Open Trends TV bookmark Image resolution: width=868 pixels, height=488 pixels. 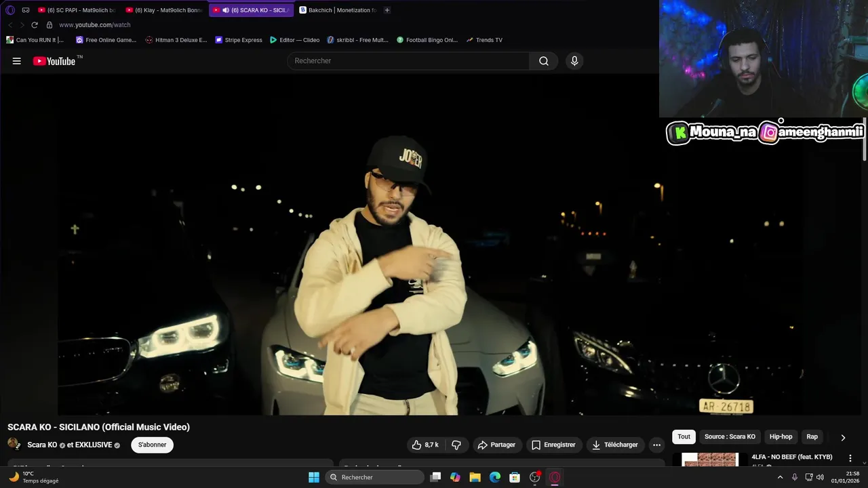coord(484,40)
